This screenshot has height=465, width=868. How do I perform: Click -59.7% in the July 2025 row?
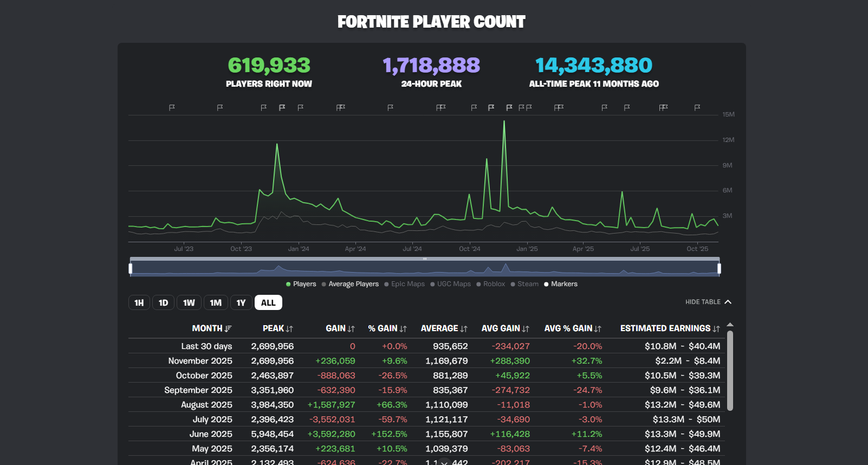coord(393,419)
